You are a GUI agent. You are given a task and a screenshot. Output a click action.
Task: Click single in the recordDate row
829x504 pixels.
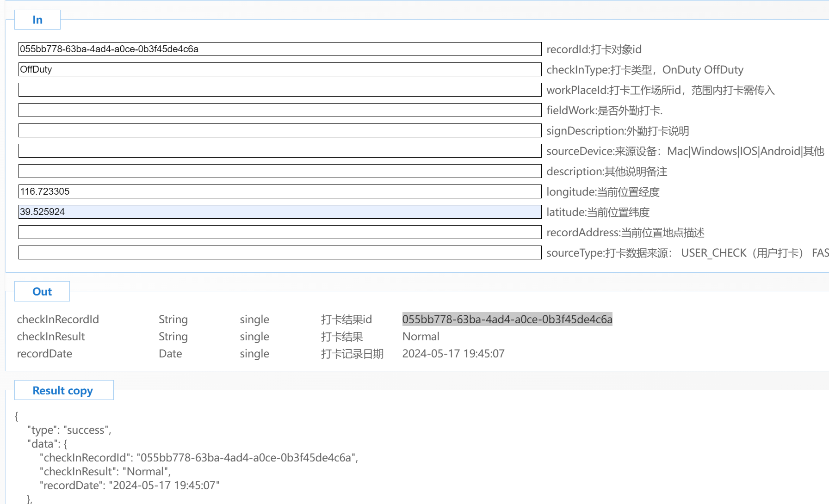click(x=254, y=354)
